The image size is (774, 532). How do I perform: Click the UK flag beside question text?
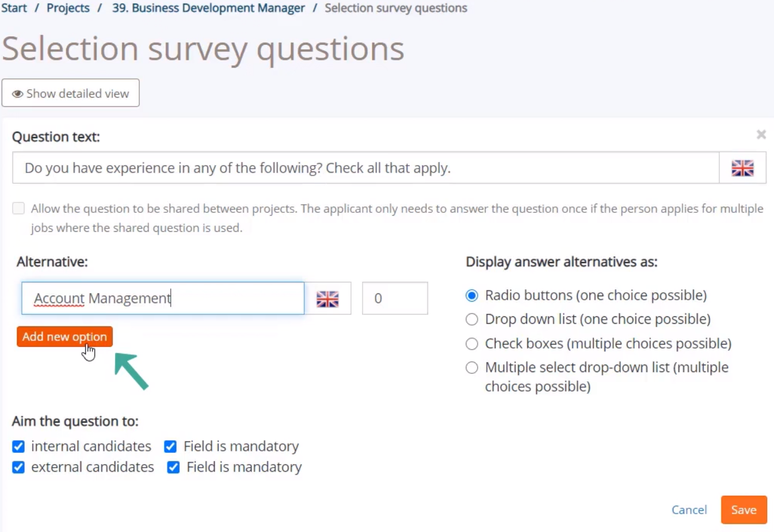click(742, 168)
